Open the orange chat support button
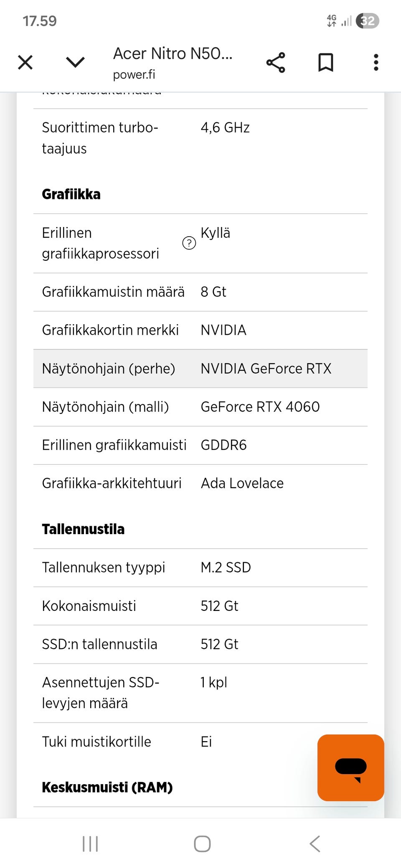 pyautogui.click(x=350, y=767)
